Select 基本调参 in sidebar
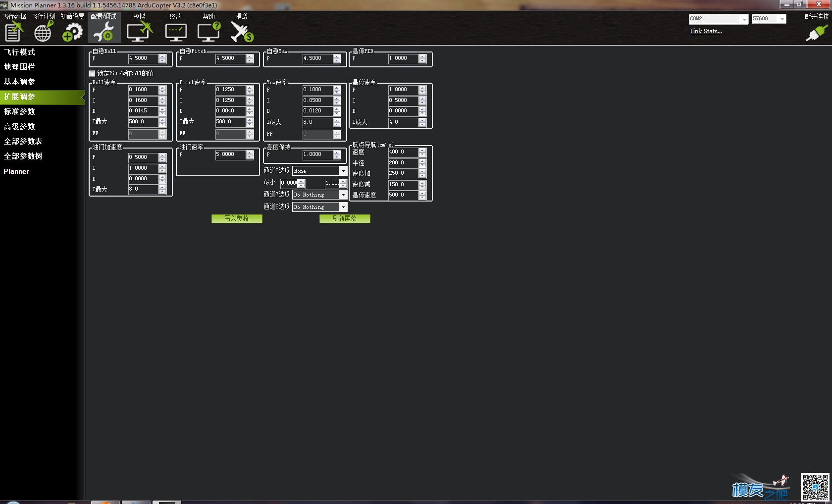This screenshot has width=832, height=504. pos(19,82)
